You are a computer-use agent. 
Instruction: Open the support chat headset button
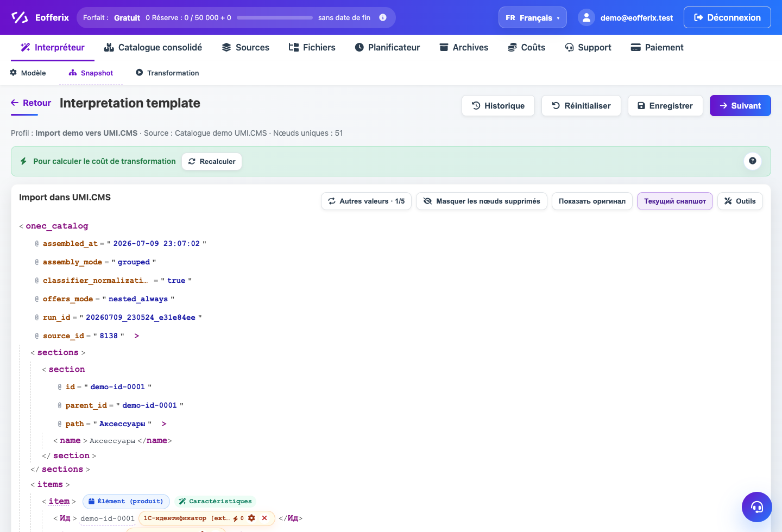pyautogui.click(x=757, y=507)
